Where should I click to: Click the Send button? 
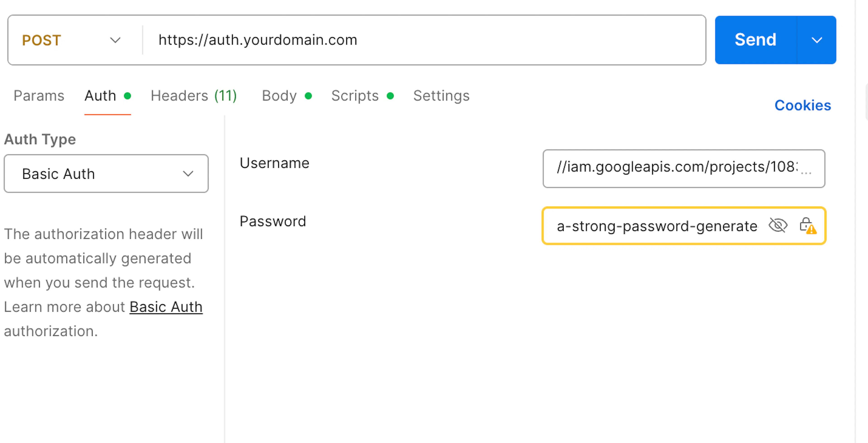756,40
